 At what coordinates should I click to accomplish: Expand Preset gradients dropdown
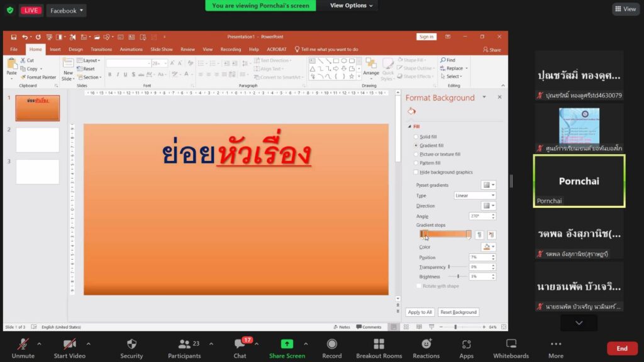[488, 185]
